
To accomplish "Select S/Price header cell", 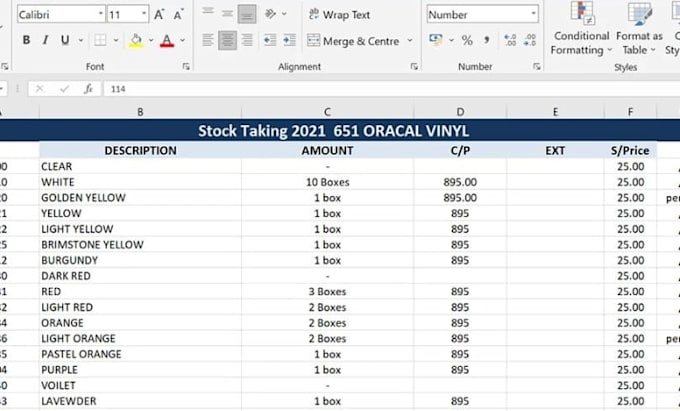I will point(630,150).
